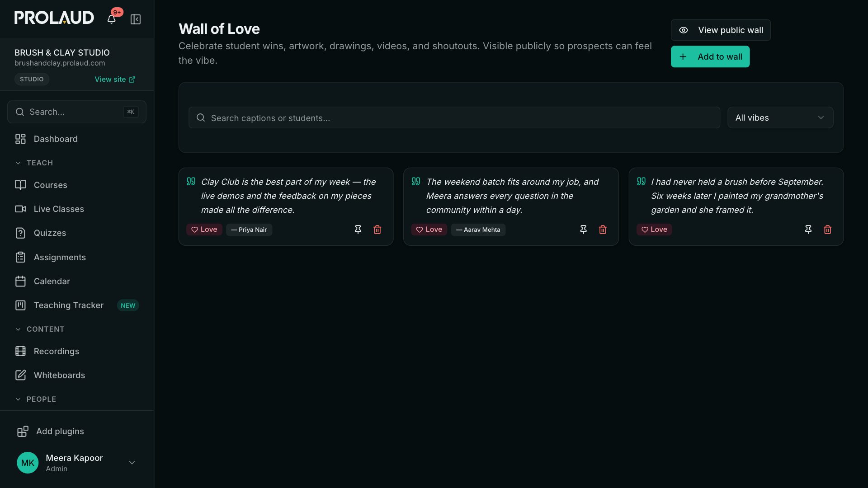Click the Assignments clipboard icon
This screenshot has height=488, width=868.
click(20, 257)
